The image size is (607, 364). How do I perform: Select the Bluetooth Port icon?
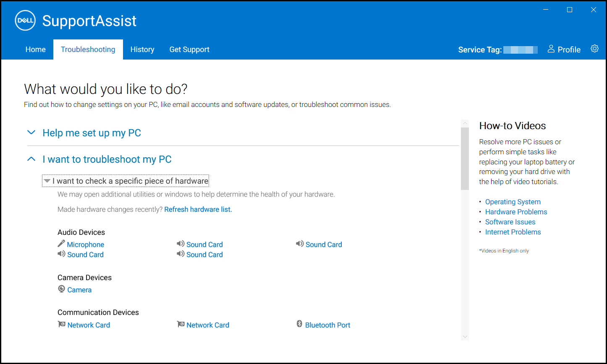[300, 324]
